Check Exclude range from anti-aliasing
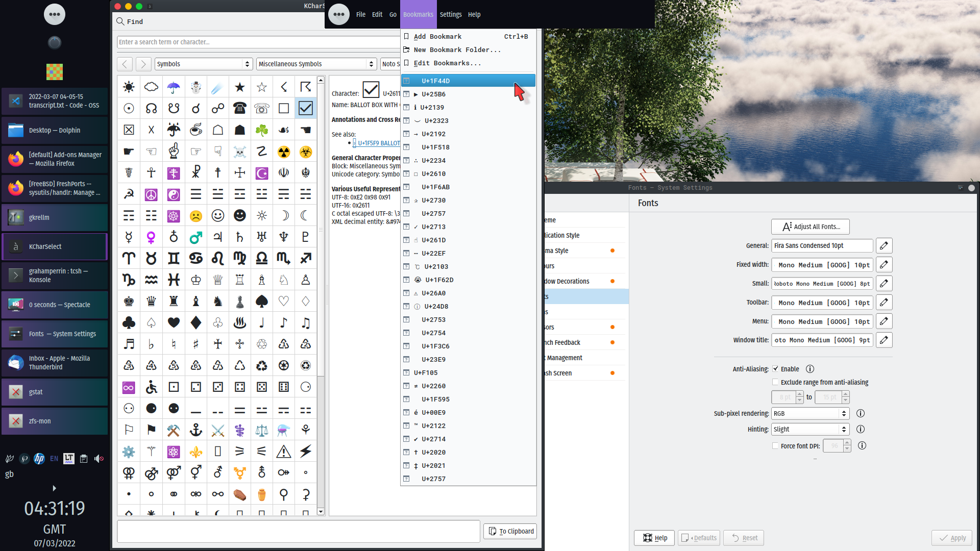 775,382
